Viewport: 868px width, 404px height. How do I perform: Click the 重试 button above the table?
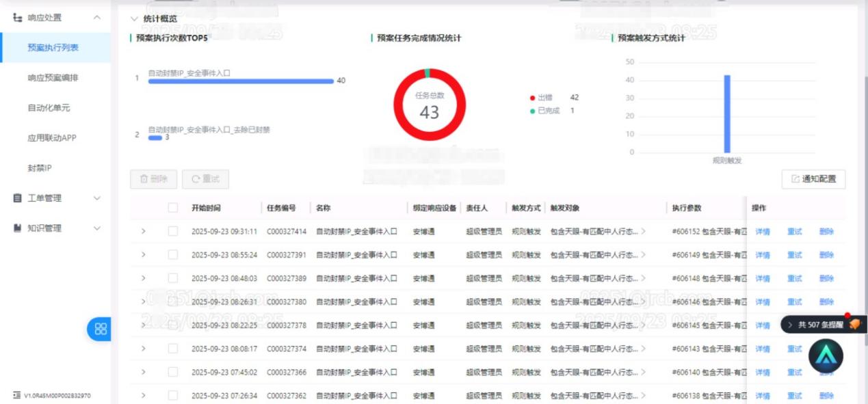pos(205,179)
